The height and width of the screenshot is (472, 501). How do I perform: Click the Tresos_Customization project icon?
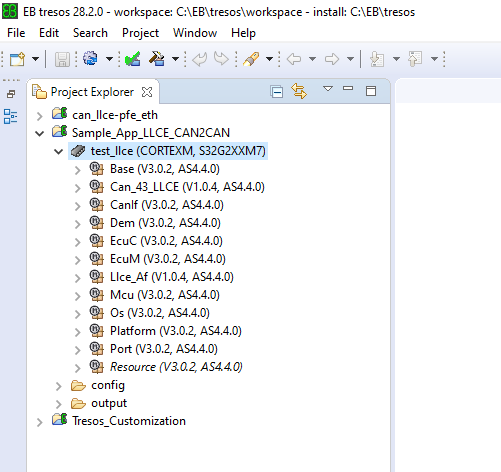tap(60, 420)
